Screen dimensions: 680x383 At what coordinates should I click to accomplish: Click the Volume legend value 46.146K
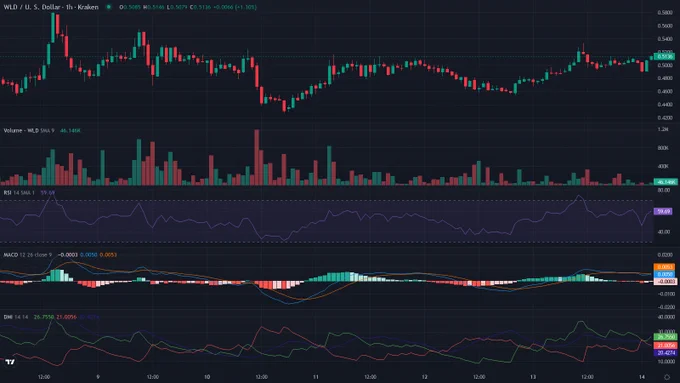coord(70,131)
